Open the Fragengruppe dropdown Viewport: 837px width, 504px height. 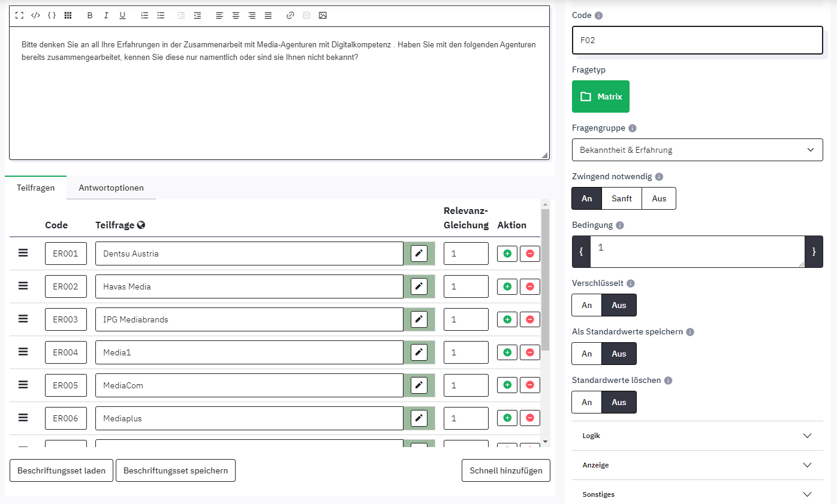pos(697,150)
